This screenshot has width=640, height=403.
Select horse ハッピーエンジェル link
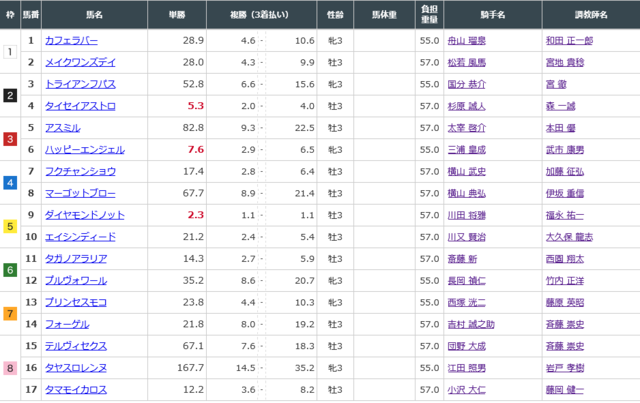coord(85,149)
